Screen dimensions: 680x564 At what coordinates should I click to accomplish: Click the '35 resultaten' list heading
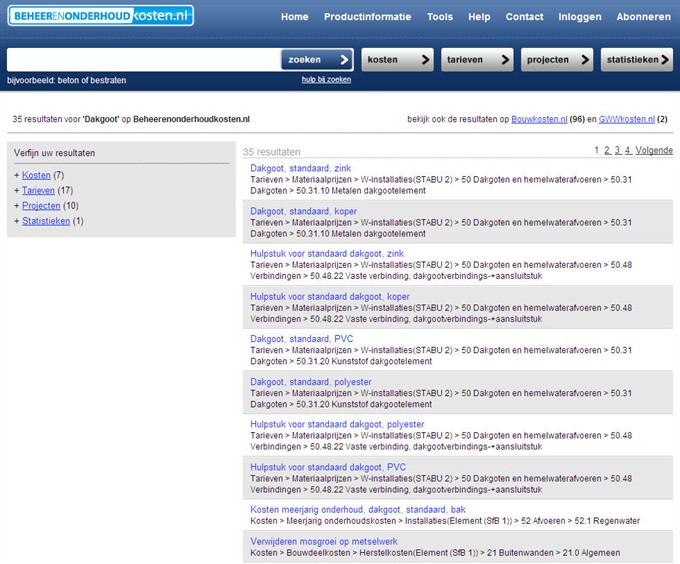tap(271, 152)
